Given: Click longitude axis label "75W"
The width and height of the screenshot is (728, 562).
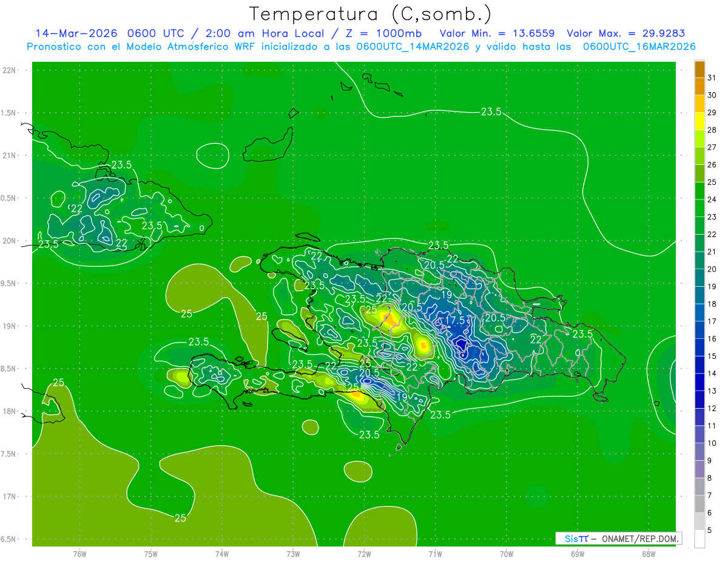Looking at the screenshot, I should pyautogui.click(x=151, y=554).
